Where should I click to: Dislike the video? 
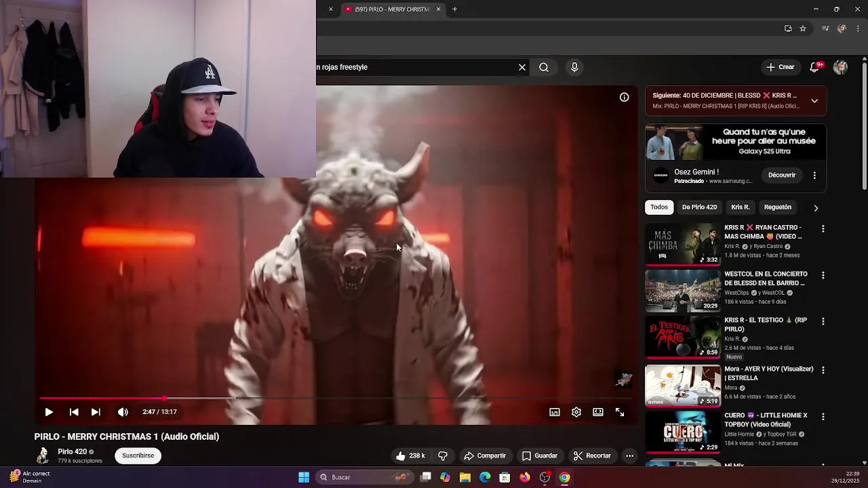(443, 455)
